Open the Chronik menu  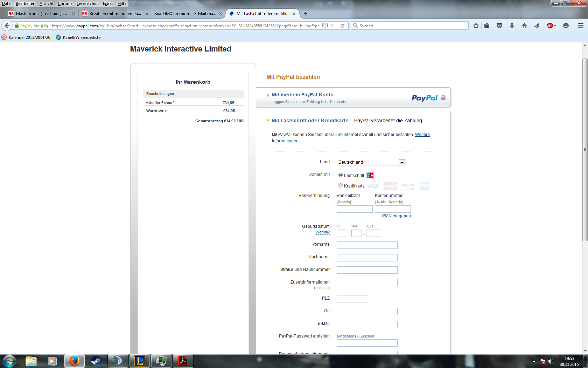(x=65, y=4)
